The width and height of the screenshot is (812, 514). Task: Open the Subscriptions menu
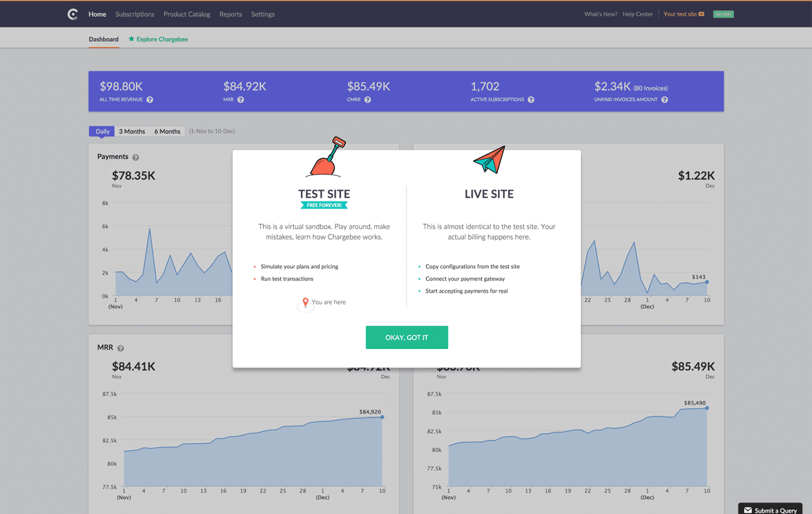pyautogui.click(x=135, y=14)
